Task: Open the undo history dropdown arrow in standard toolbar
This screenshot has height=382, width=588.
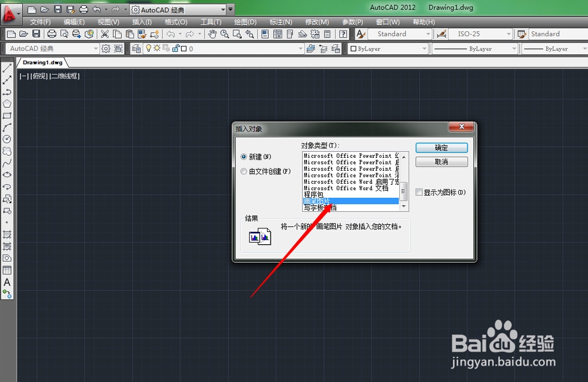Action: (x=180, y=34)
